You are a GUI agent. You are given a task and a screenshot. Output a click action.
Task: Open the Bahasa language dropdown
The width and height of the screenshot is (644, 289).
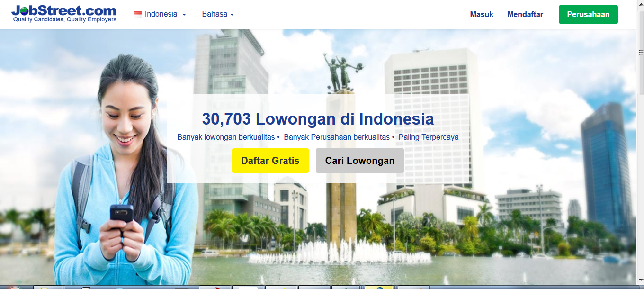click(x=218, y=14)
